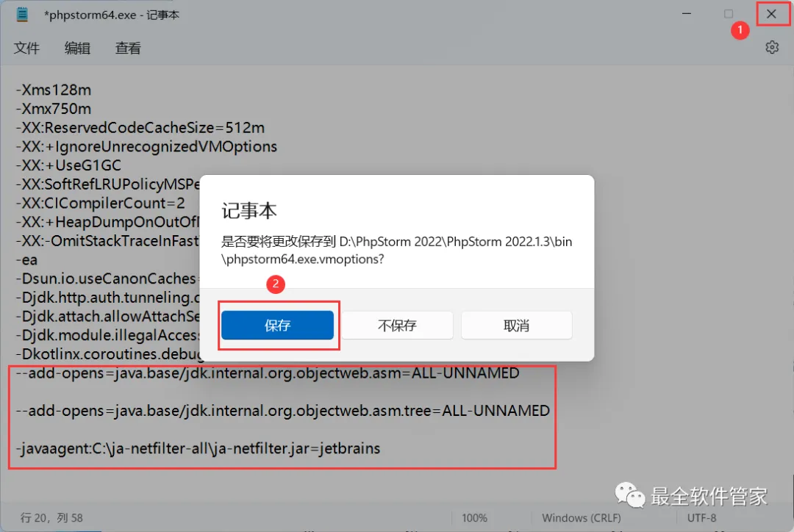Click the red circle annotation numbered 1

(x=740, y=30)
